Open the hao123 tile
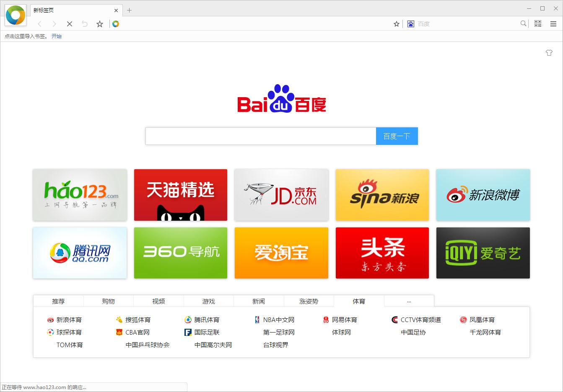This screenshot has height=392, width=563. pos(80,195)
